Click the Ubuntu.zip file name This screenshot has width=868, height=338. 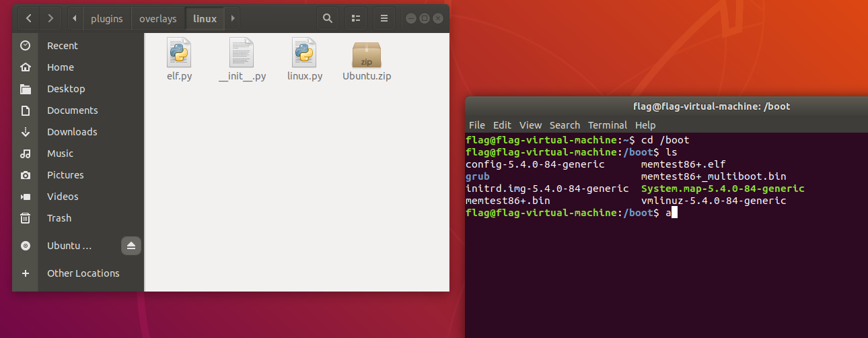367,76
